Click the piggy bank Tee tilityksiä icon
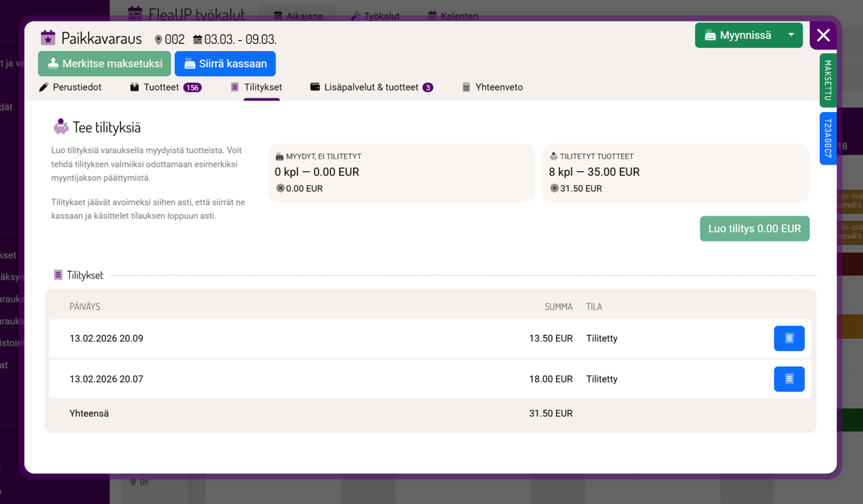 (61, 127)
